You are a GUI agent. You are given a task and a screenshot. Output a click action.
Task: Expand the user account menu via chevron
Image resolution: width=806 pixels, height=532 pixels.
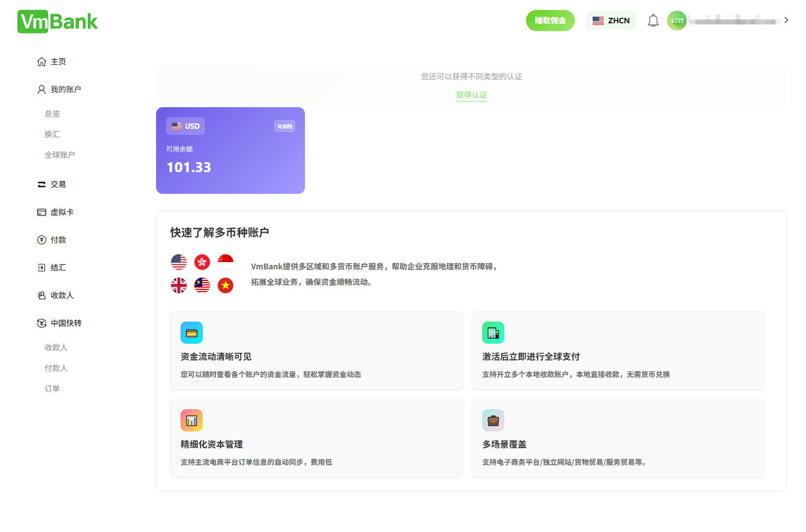click(786, 20)
